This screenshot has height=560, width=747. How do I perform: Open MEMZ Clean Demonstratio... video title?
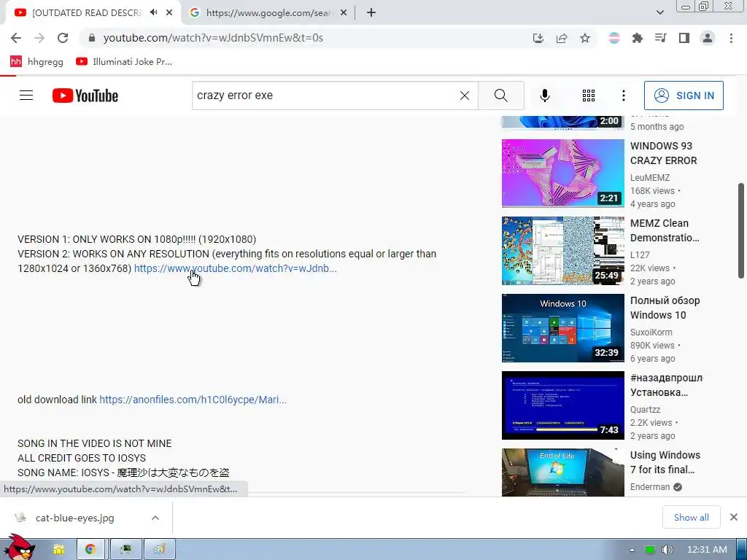click(665, 230)
